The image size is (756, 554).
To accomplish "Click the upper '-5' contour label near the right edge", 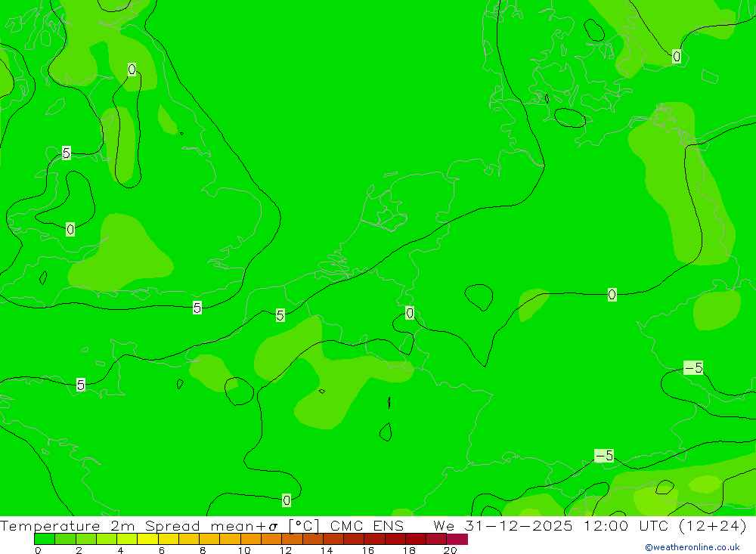I will tap(693, 368).
